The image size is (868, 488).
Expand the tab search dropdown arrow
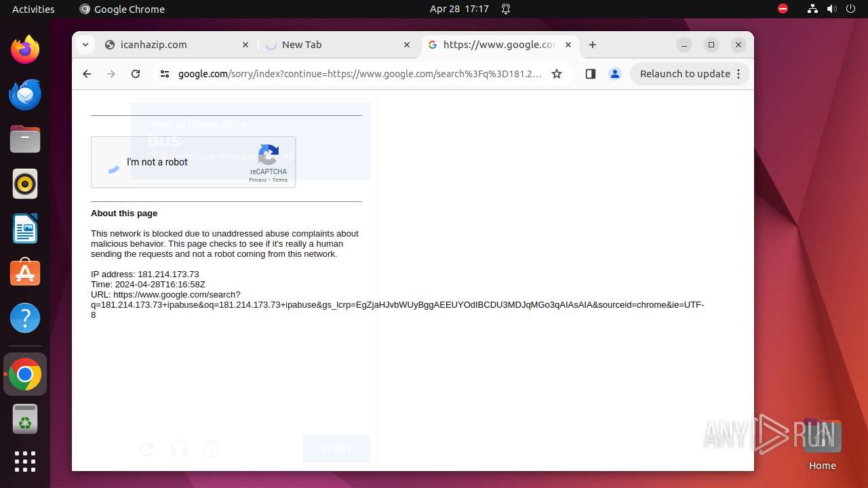[85, 45]
